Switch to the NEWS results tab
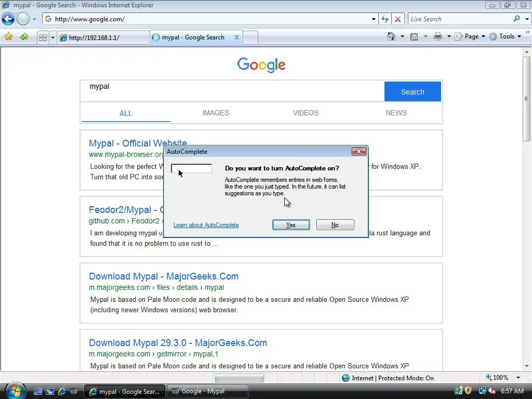The width and height of the screenshot is (532, 399). (396, 113)
